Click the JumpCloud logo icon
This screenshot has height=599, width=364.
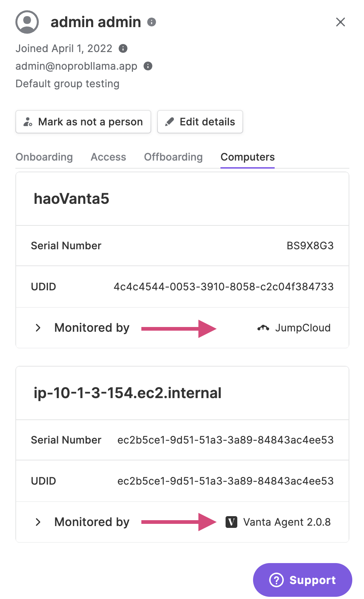pyautogui.click(x=263, y=328)
